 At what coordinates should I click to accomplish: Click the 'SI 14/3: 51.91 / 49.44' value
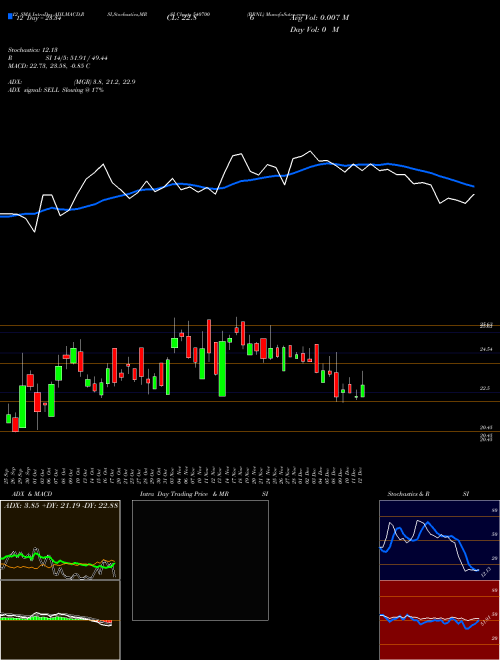coord(77,58)
